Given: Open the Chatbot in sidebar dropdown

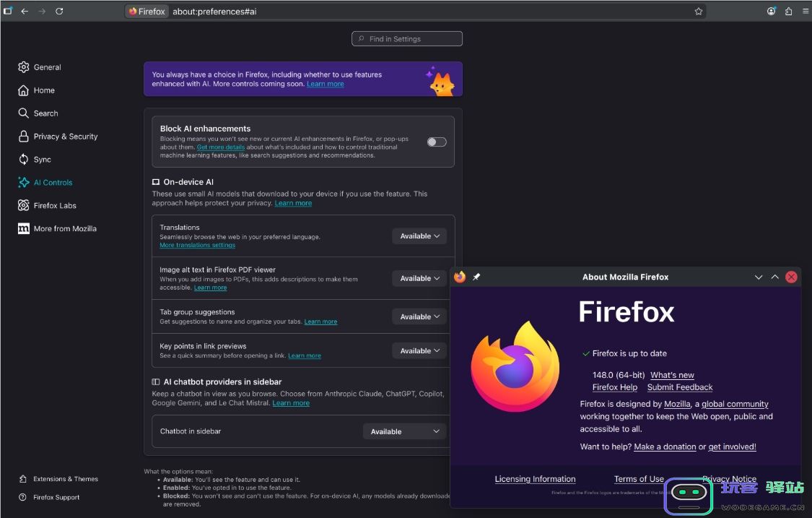Looking at the screenshot, I should (404, 431).
